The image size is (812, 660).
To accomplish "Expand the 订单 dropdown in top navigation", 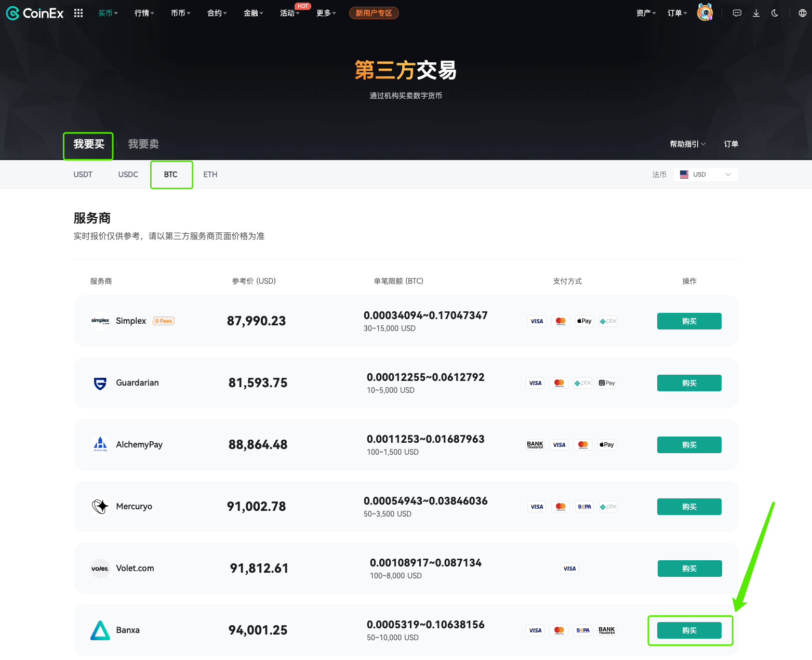I will pyautogui.click(x=677, y=13).
